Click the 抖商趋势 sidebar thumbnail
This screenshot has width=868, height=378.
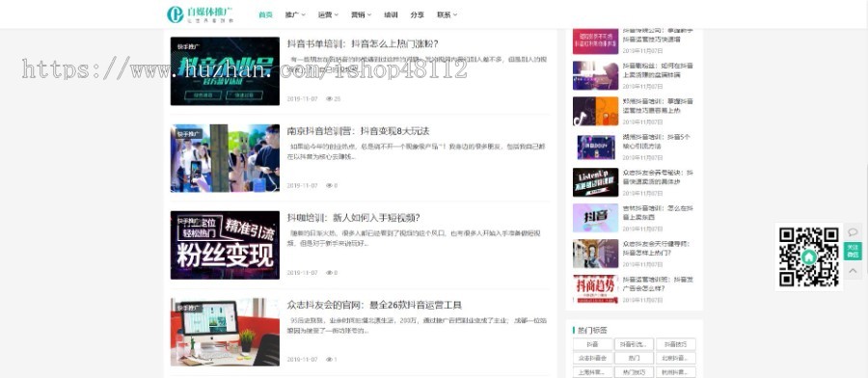coord(595,289)
